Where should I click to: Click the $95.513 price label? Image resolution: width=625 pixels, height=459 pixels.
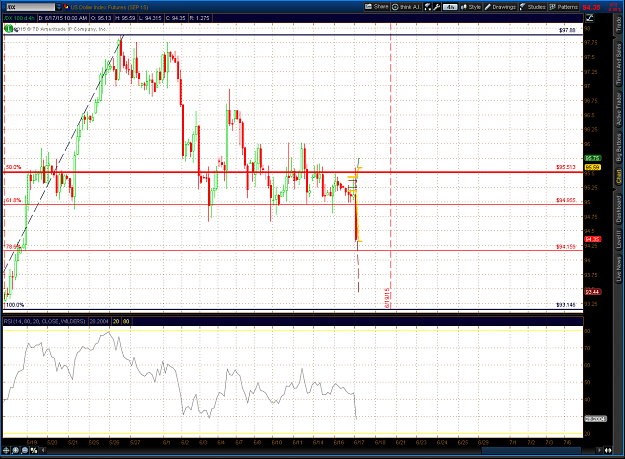pos(566,167)
